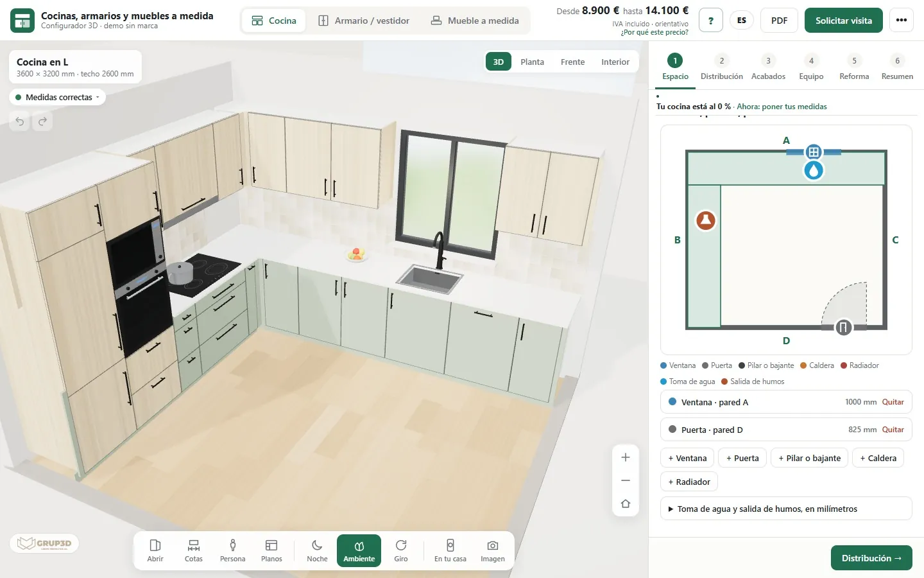This screenshot has width=924, height=578.
Task: Go to step 2 Distribución
Action: [722, 67]
